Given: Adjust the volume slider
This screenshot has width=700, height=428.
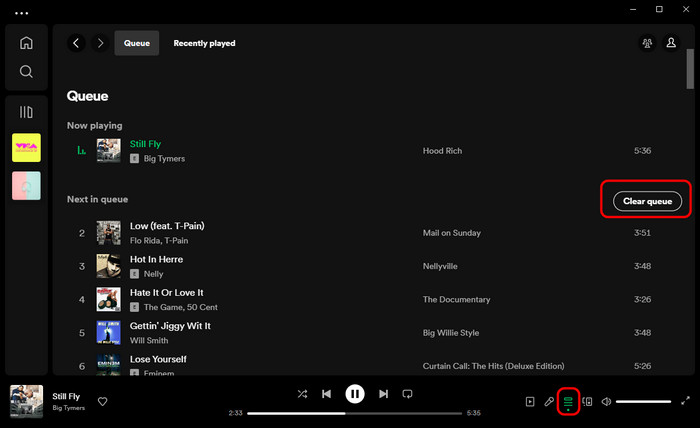Looking at the screenshot, I should 643,402.
